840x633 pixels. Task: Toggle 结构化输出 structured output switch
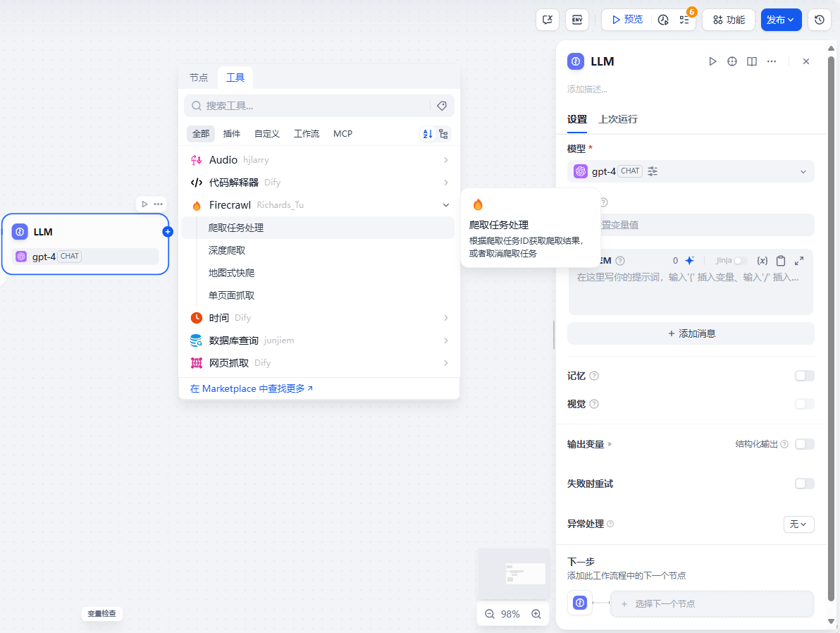pos(805,444)
